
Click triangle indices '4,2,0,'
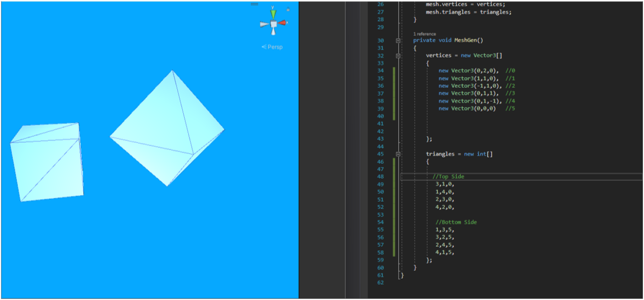click(x=445, y=207)
